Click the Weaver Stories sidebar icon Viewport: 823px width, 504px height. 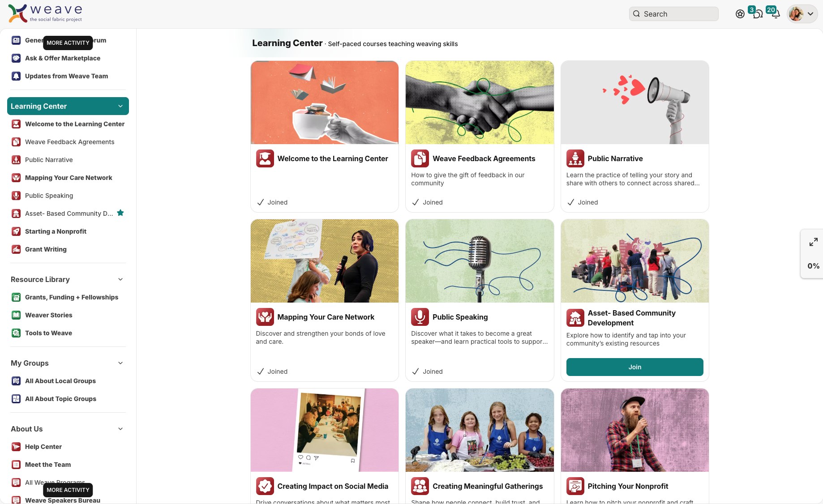16,315
